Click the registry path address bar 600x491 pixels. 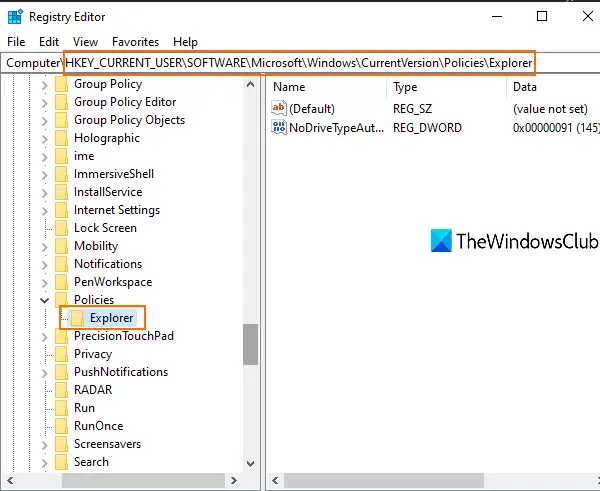tap(300, 63)
